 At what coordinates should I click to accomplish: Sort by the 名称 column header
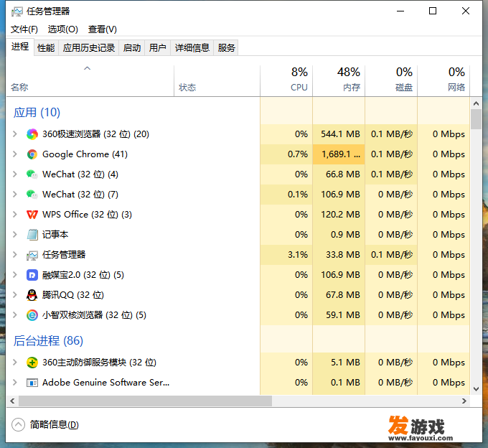pos(90,80)
